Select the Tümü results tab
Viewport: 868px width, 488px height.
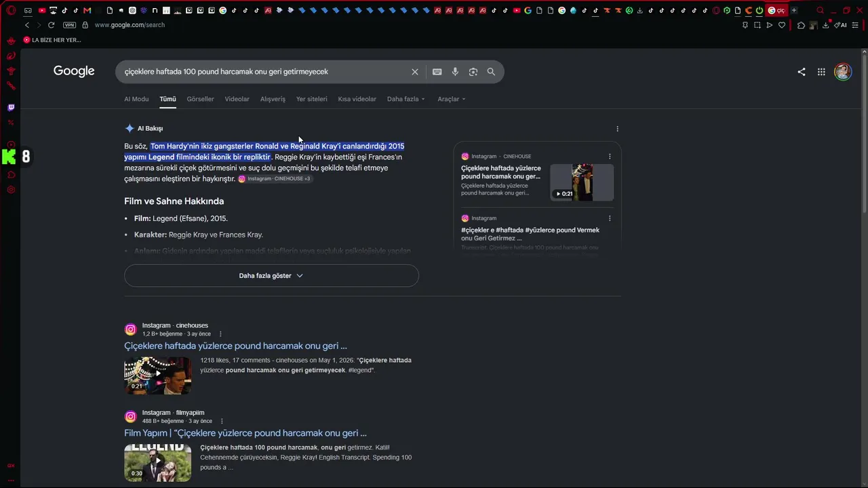[167, 99]
